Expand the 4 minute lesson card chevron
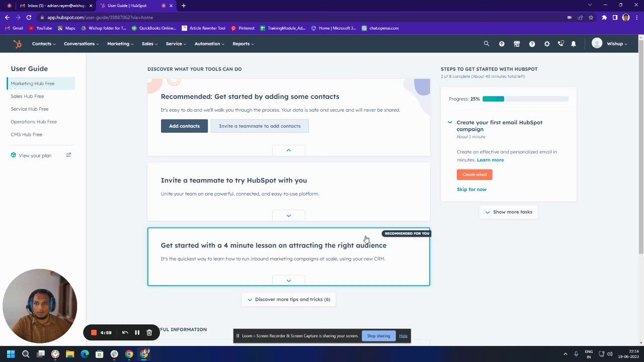The width and height of the screenshot is (644, 362). (x=289, y=280)
